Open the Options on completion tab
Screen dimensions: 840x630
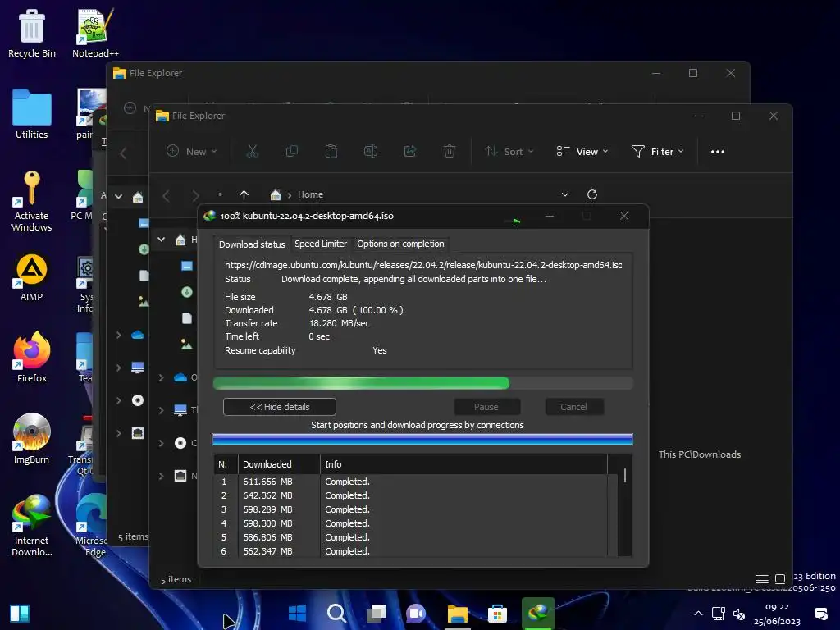point(400,244)
